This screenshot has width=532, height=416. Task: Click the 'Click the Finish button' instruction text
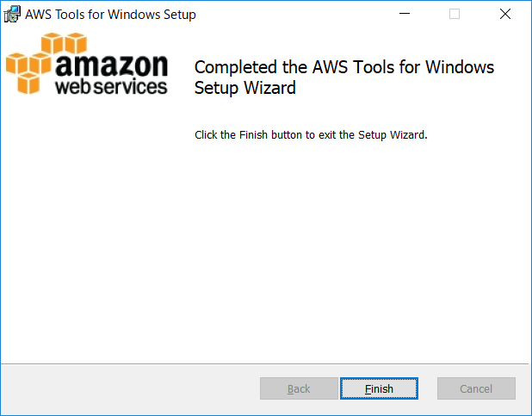point(311,135)
